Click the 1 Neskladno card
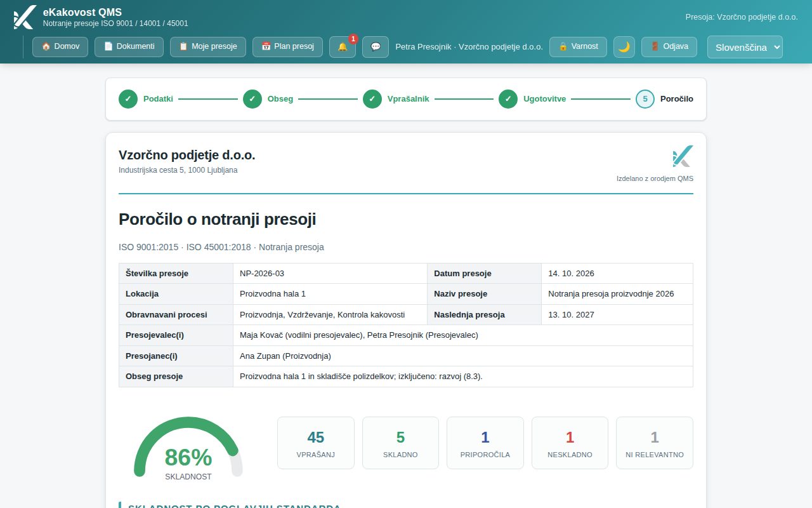The height and width of the screenshot is (508, 812). (x=570, y=443)
